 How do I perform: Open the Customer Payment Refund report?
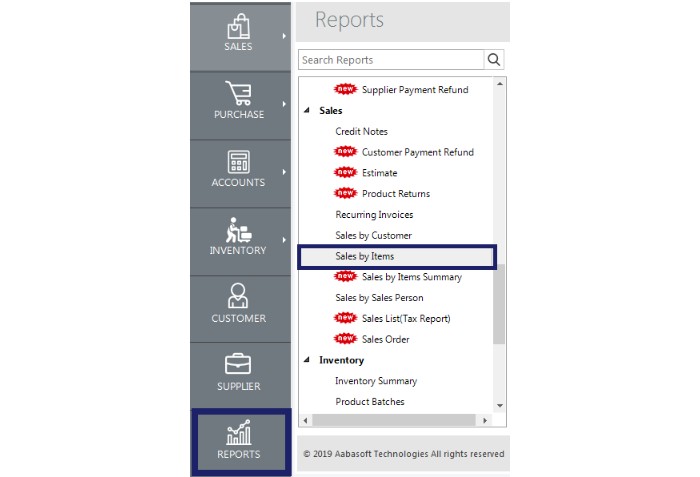point(418,152)
